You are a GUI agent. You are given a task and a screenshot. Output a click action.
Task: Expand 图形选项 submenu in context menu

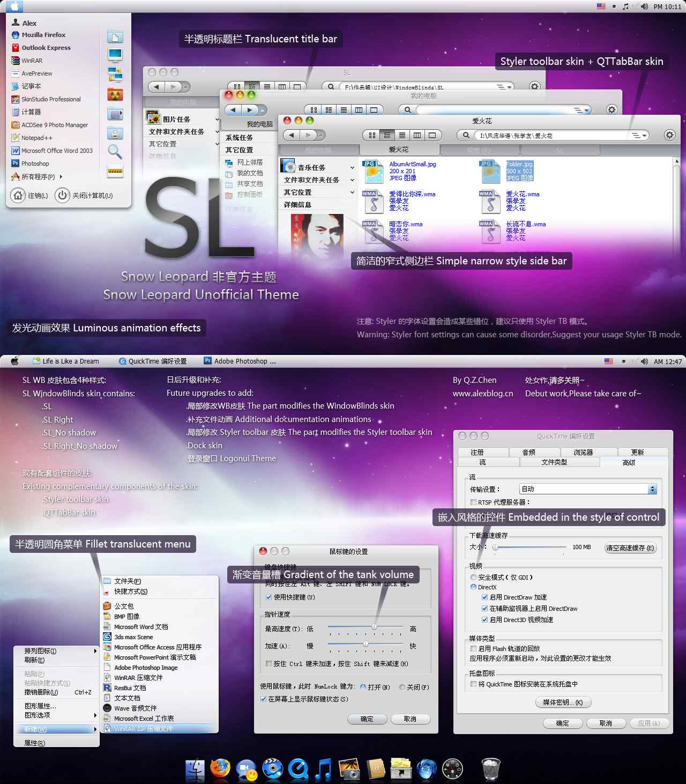click(95, 715)
